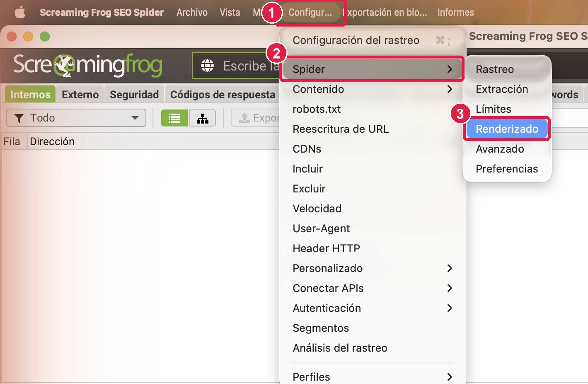
Task: Choose Límites in Spider submenu
Action: point(507,109)
